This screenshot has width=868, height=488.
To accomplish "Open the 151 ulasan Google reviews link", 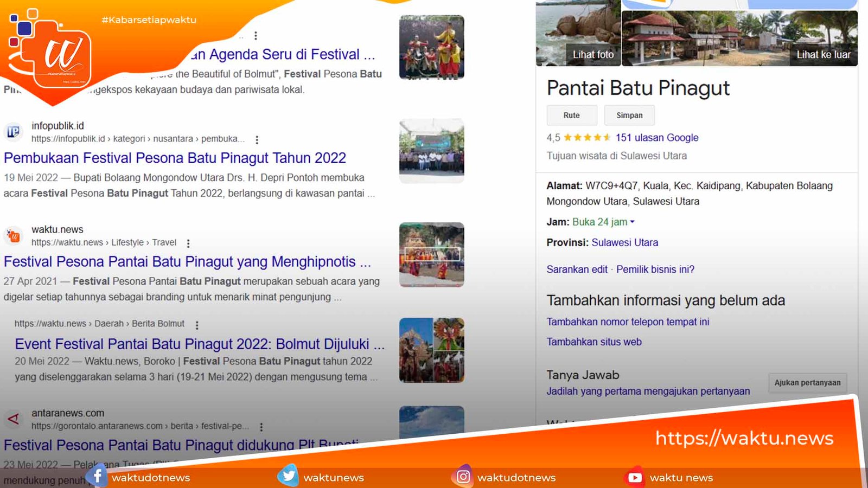I will [657, 138].
